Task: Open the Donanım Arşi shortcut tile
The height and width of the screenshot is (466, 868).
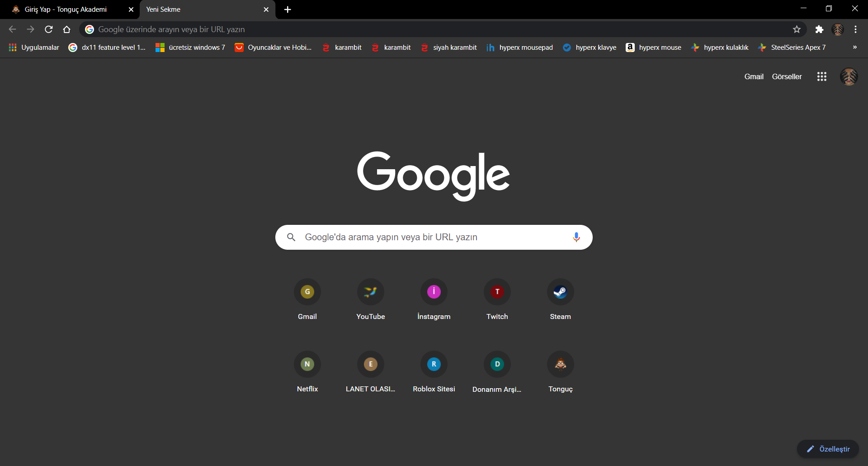Action: point(497,372)
